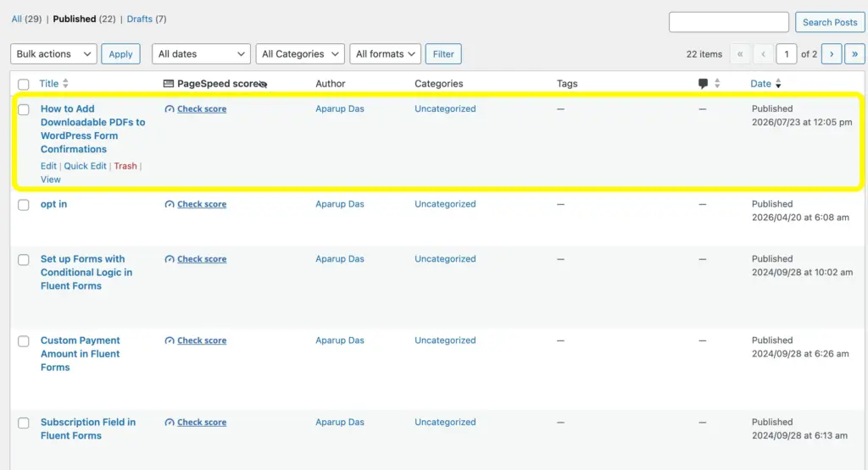
Task: Click Edit under Downloadable PDFs post
Action: [x=48, y=166]
